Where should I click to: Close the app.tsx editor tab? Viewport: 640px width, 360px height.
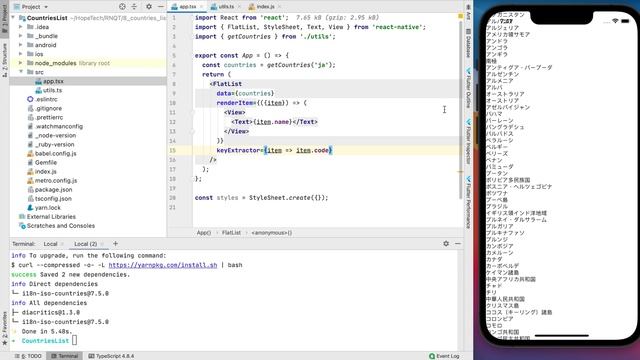pos(201,7)
